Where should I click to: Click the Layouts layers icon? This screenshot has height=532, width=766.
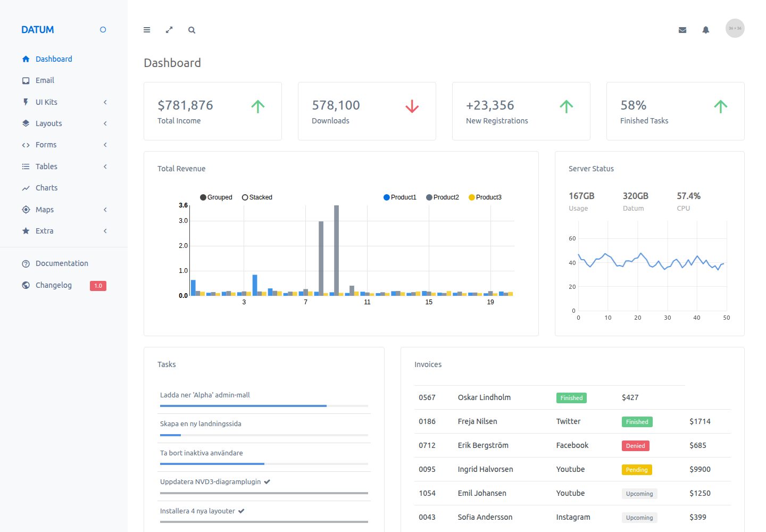26,123
